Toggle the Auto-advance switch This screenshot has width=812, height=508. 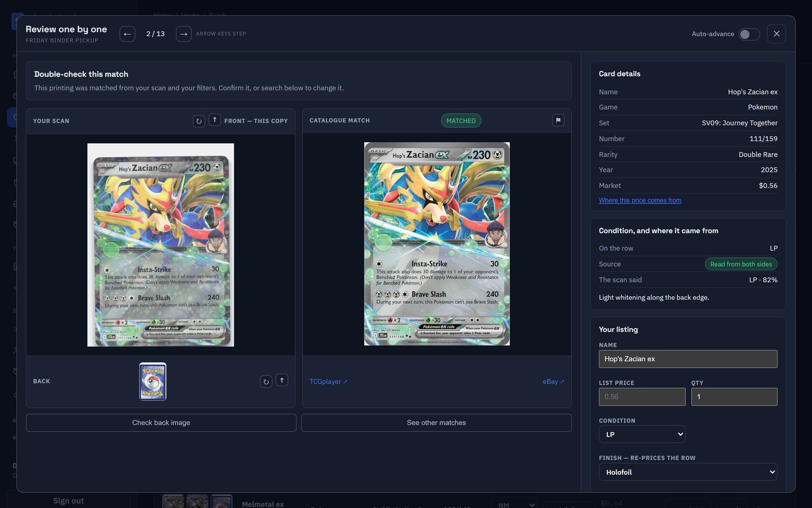[749, 34]
